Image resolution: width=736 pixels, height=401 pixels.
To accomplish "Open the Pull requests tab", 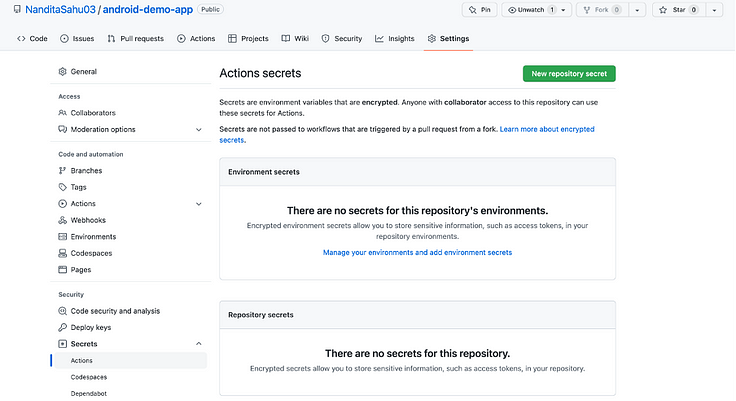I will coord(135,39).
